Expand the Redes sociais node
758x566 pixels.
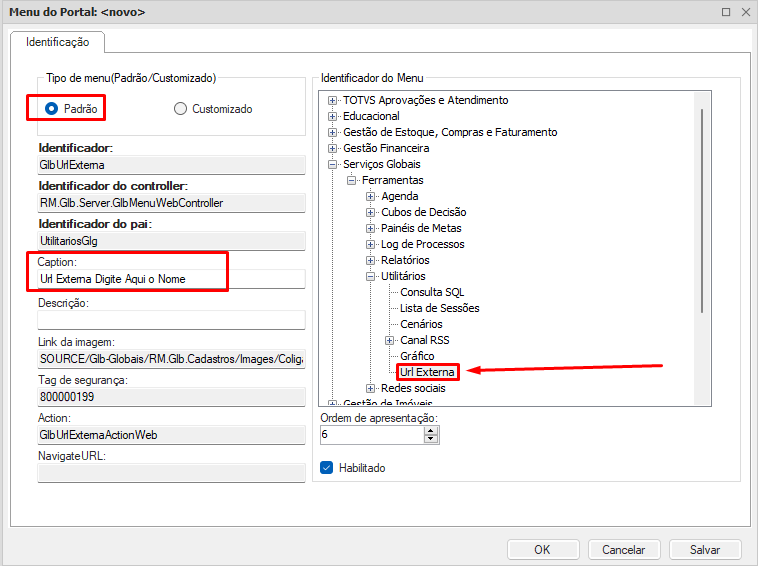click(370, 388)
